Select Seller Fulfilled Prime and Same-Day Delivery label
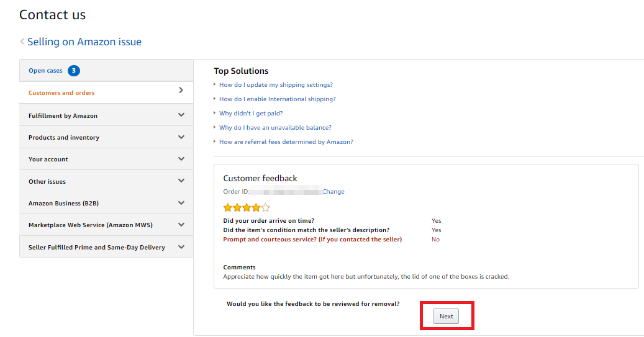 pyautogui.click(x=96, y=247)
